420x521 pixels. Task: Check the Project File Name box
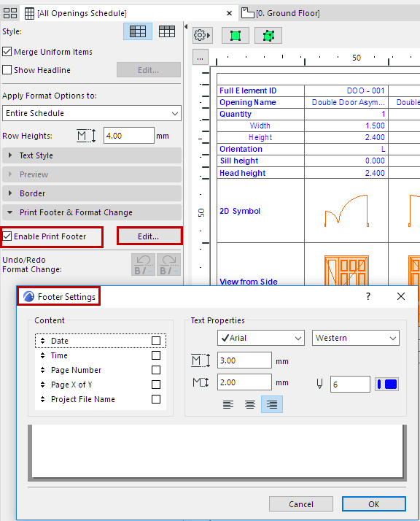tap(156, 399)
